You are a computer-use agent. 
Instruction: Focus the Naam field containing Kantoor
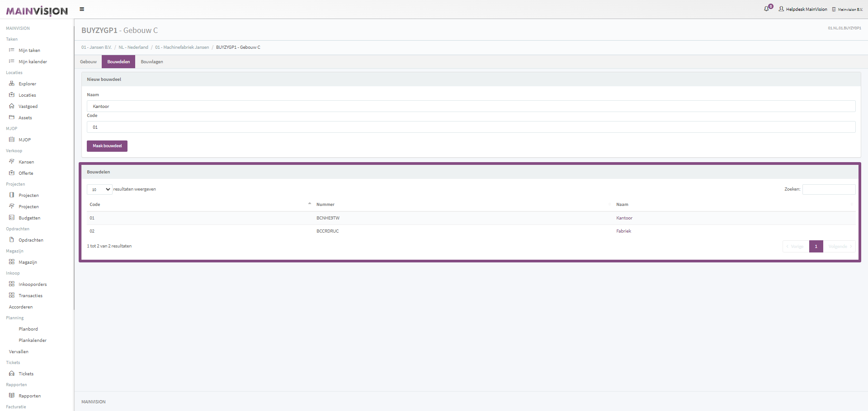click(x=471, y=106)
